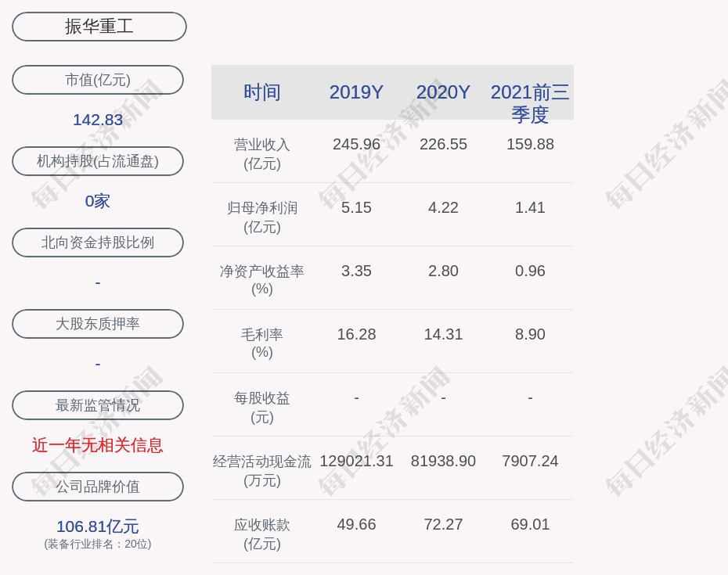Click the 机构持股(占流通盘) label
The height and width of the screenshot is (575, 728).
pyautogui.click(x=98, y=161)
